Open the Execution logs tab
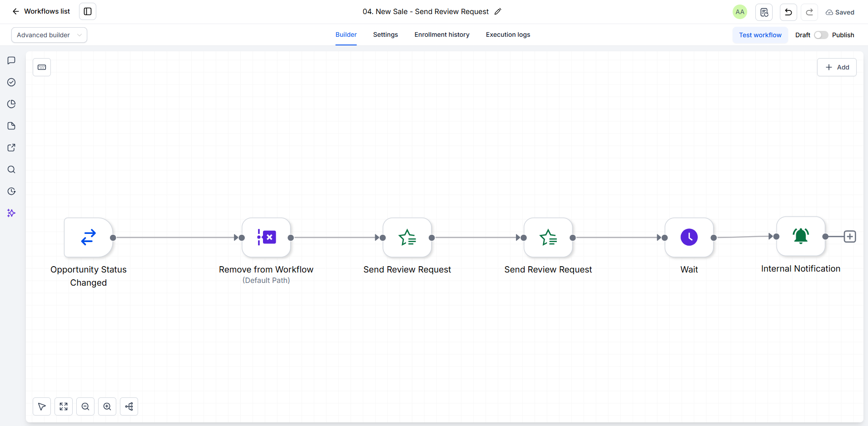 point(508,35)
